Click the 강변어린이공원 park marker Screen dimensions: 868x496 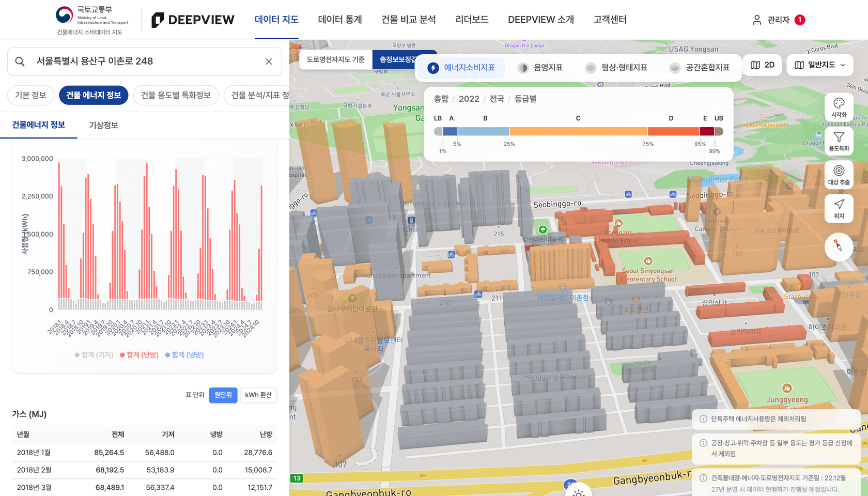542,229
